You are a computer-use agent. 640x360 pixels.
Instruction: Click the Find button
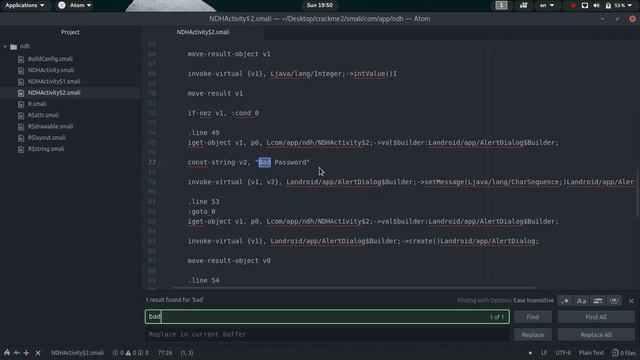pyautogui.click(x=533, y=317)
